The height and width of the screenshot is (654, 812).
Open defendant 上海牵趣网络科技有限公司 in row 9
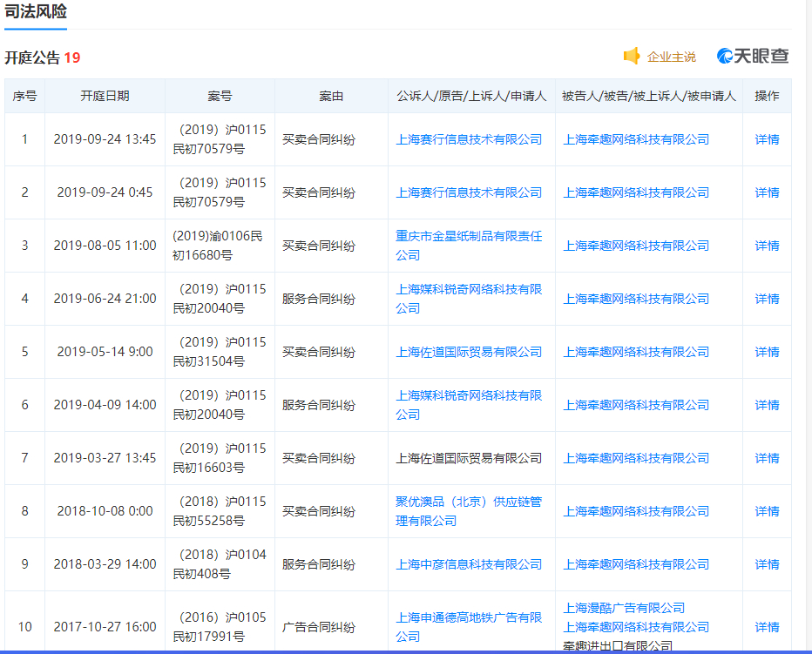click(x=636, y=564)
